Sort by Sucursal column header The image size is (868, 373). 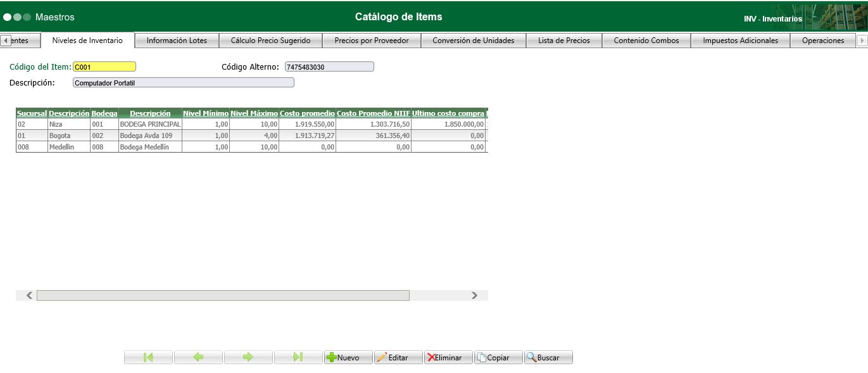coord(32,113)
